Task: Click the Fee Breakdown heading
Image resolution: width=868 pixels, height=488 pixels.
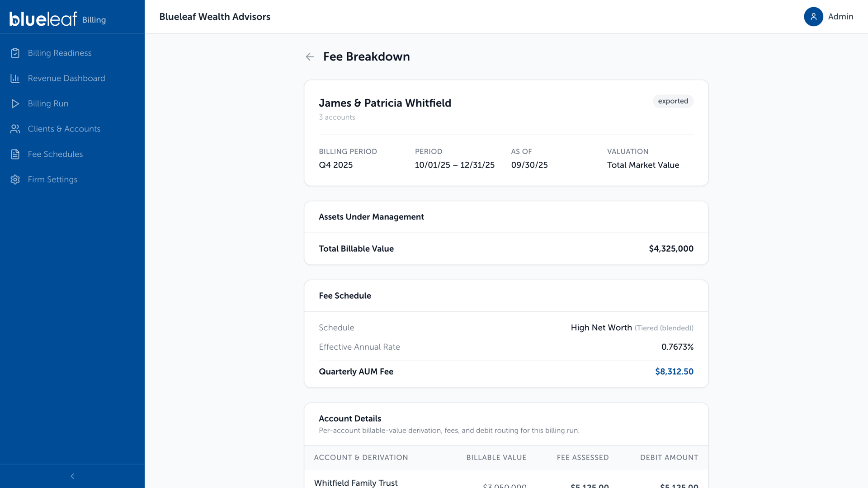Action: pyautogui.click(x=366, y=56)
